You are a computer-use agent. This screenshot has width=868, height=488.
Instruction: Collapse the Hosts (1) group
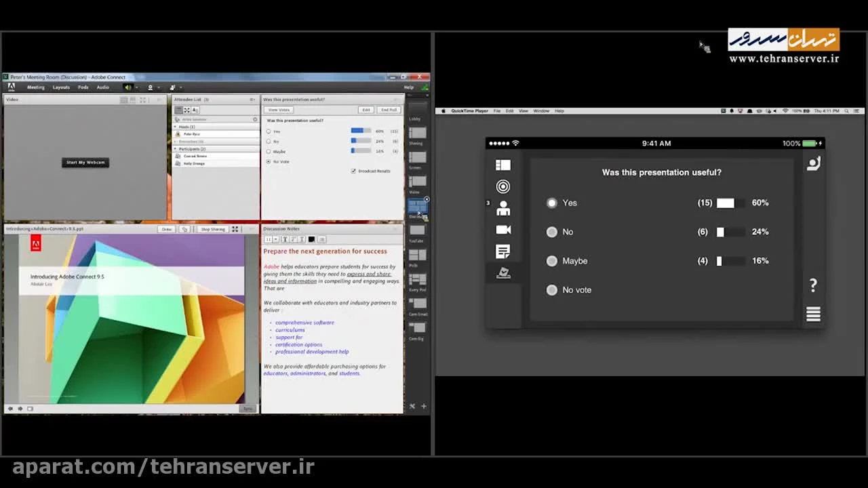(x=176, y=127)
